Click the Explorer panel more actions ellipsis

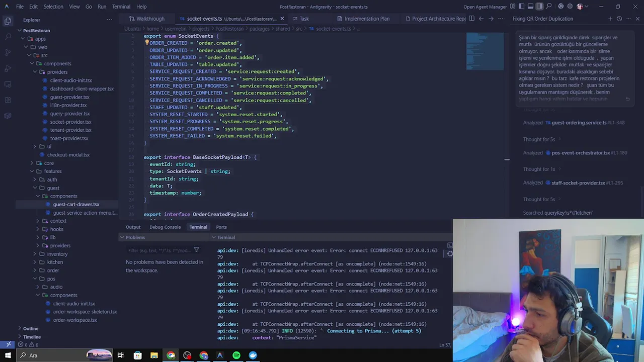[109, 20]
